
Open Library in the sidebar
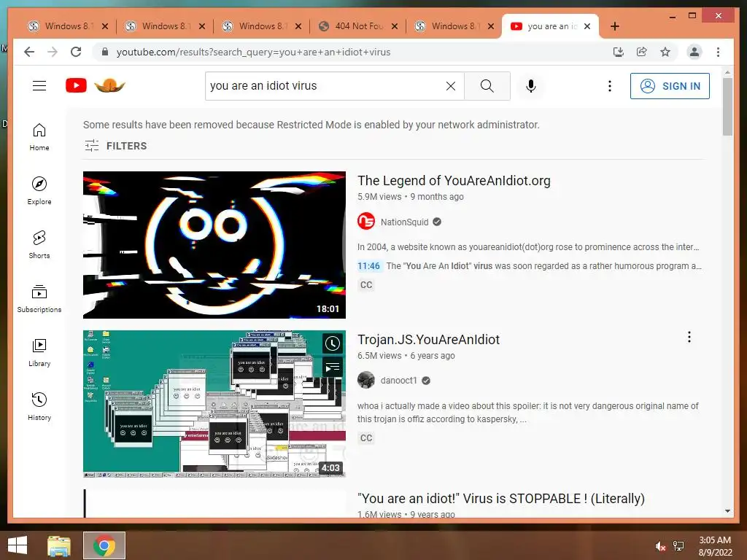(x=39, y=352)
